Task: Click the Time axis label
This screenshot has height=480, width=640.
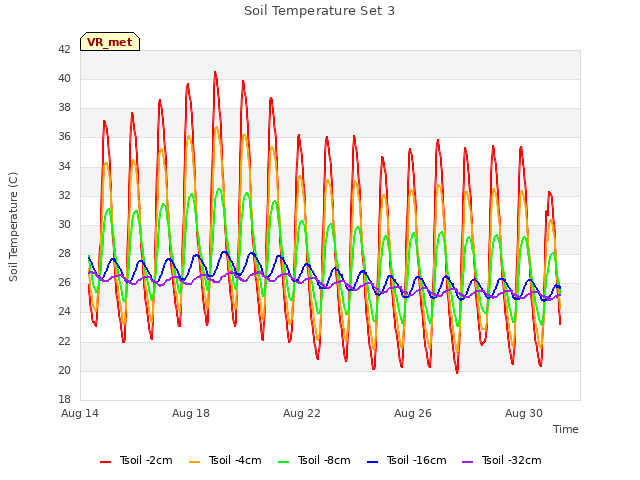Action: 565,429
